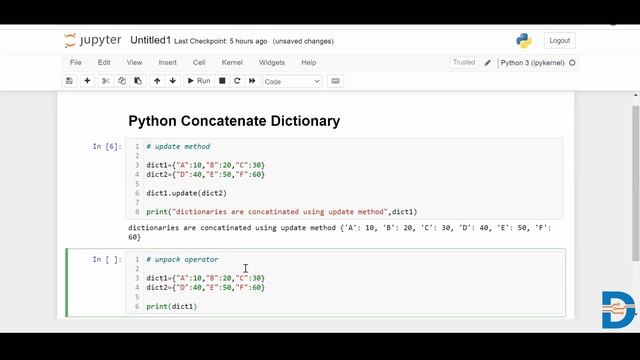The image size is (640, 360).
Task: Click the scrollbar up arrow
Action: [636, 96]
